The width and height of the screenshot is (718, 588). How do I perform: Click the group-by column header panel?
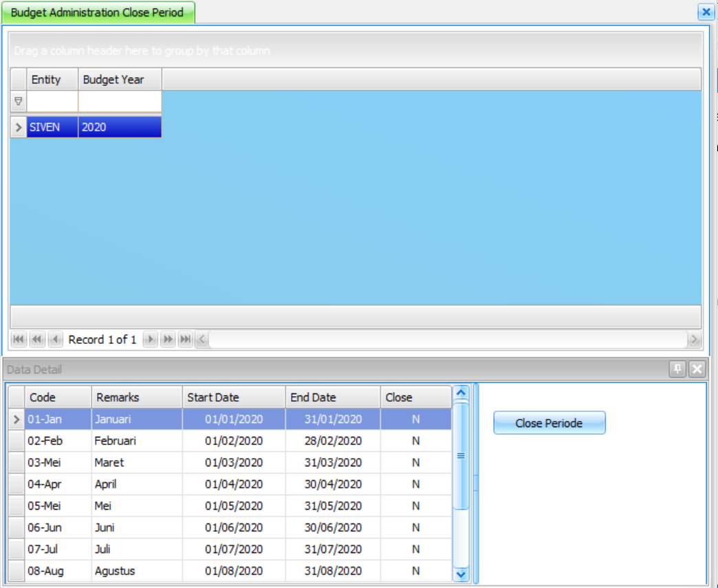[356, 50]
